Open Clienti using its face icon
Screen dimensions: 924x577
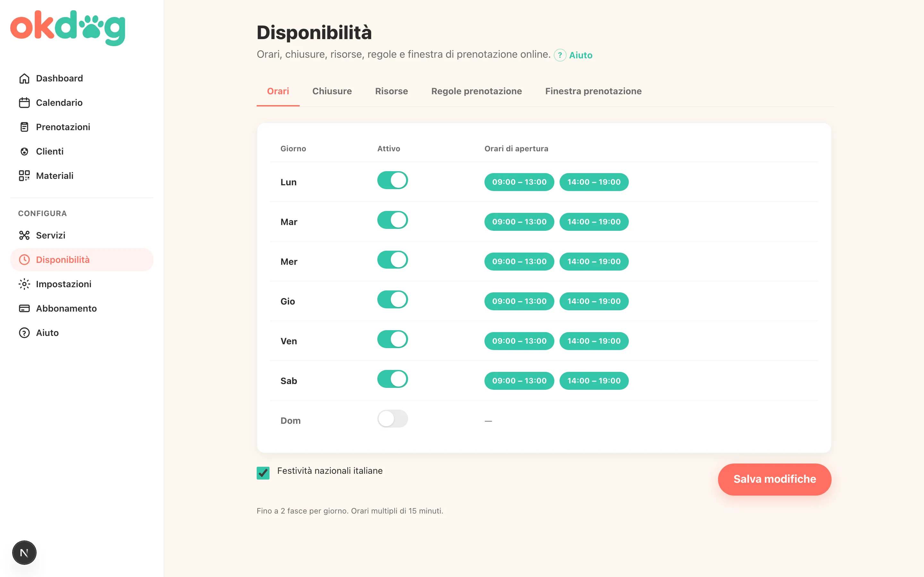[x=24, y=152]
